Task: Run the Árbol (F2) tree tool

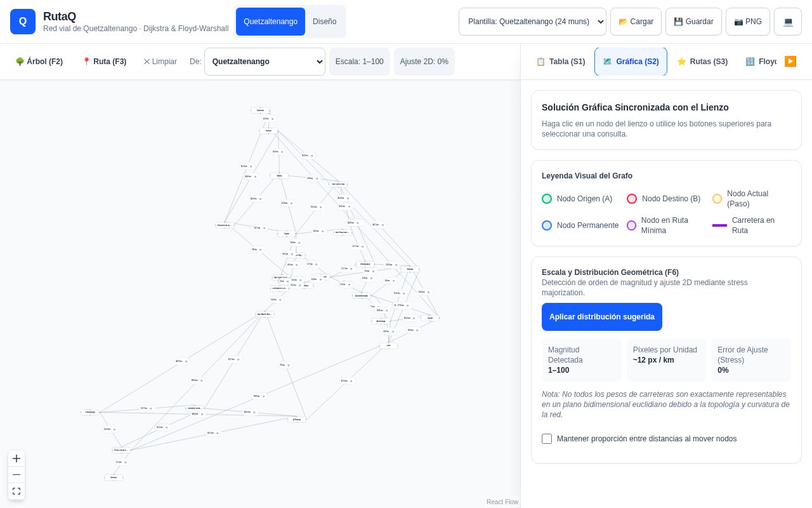Action: [39, 62]
